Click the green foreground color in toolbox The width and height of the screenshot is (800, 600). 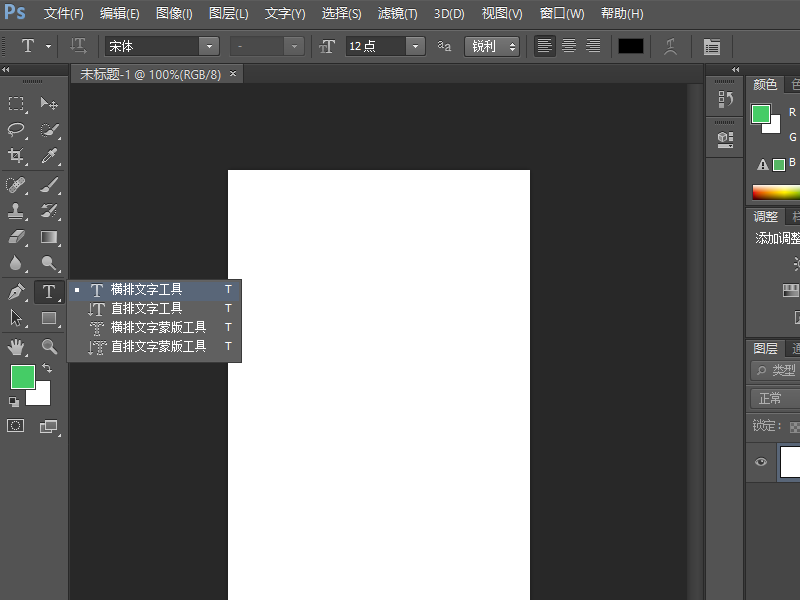click(23, 377)
